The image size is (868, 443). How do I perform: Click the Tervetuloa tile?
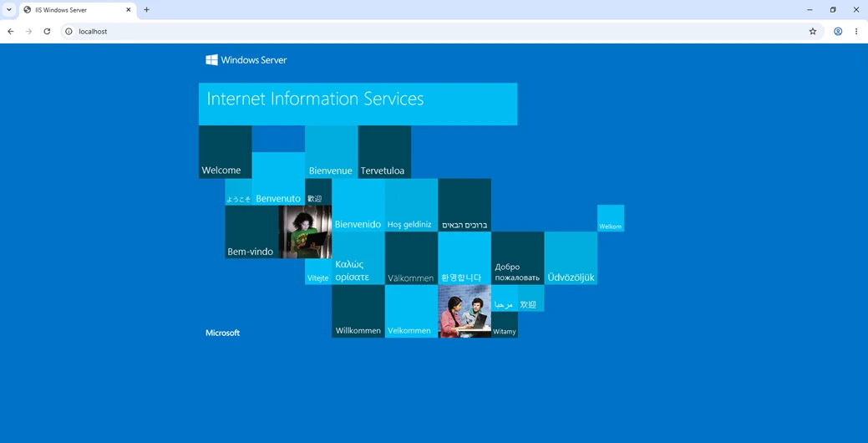pos(385,152)
